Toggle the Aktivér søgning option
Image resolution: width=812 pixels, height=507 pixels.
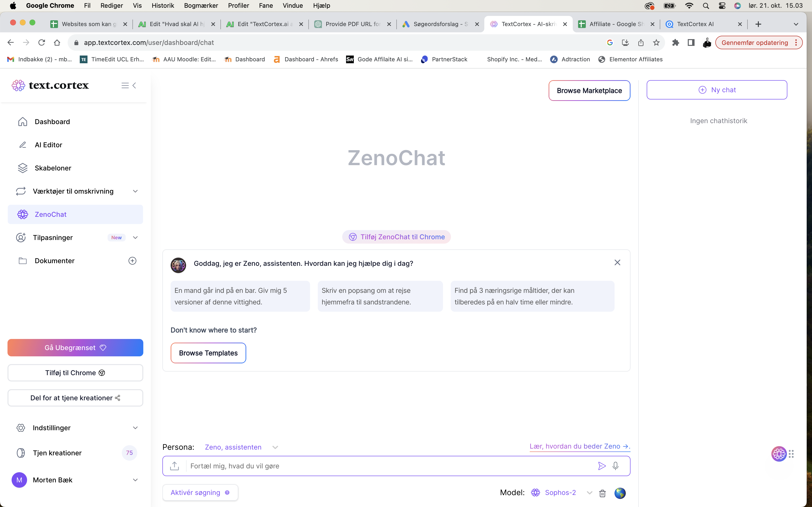200,493
